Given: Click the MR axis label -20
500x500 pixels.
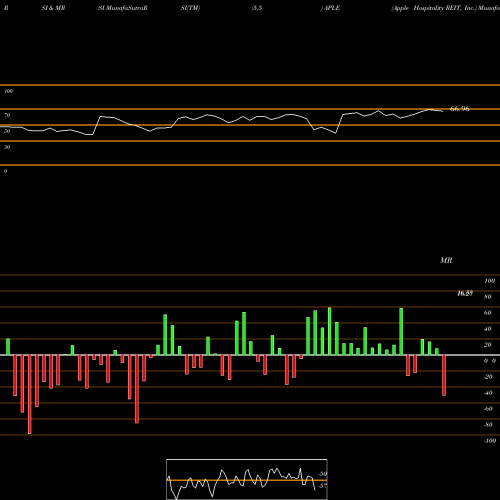Looking at the screenshot, I should coord(488,377).
